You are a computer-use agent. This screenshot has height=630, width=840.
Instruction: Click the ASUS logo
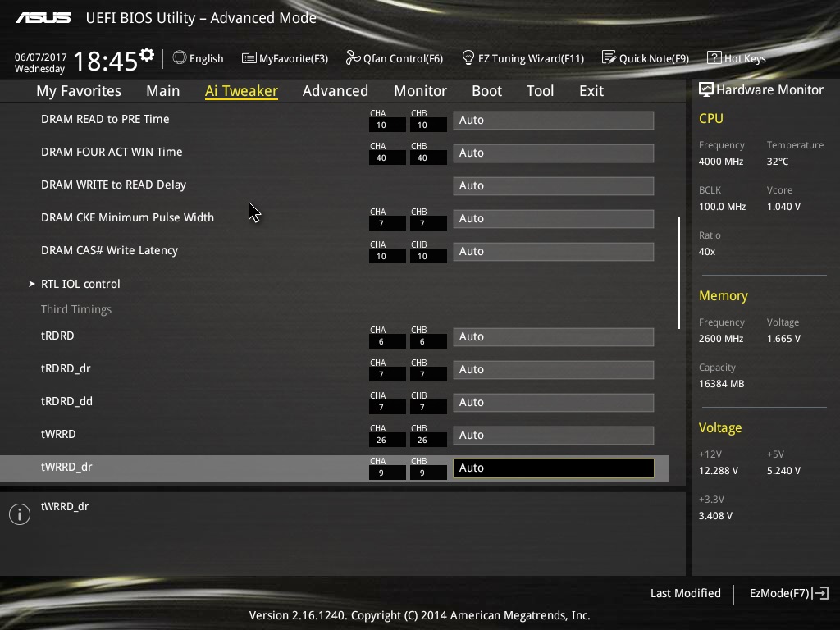click(43, 18)
